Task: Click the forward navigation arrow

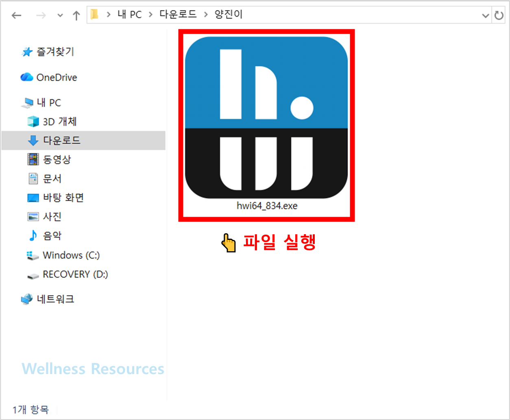Action: pos(41,15)
